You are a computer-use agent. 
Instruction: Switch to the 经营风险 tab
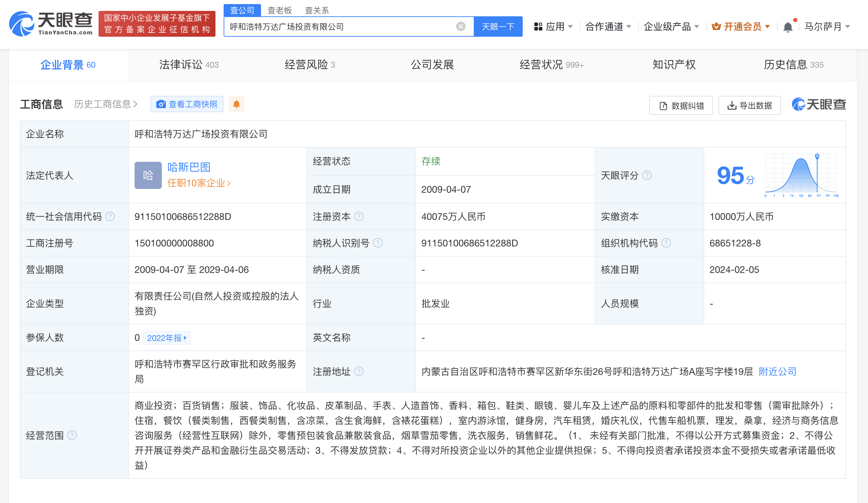click(x=309, y=65)
